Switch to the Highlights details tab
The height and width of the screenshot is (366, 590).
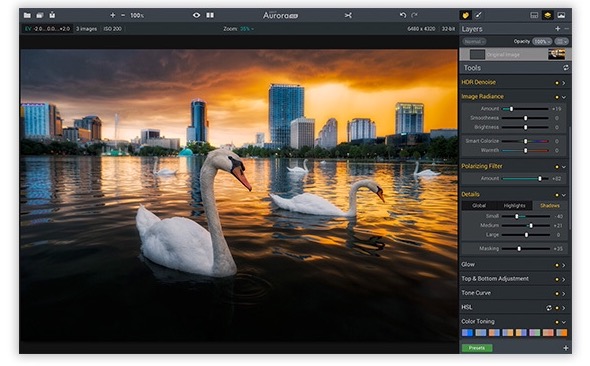[514, 205]
